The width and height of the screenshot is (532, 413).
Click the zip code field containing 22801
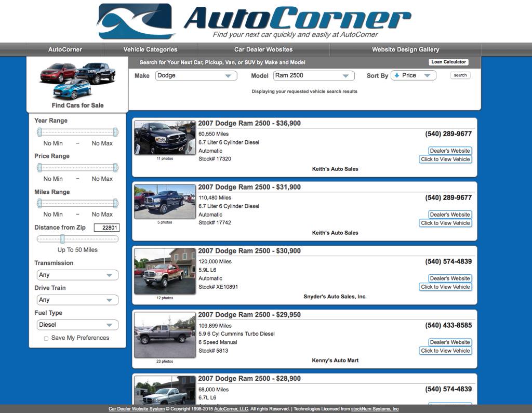pos(107,227)
